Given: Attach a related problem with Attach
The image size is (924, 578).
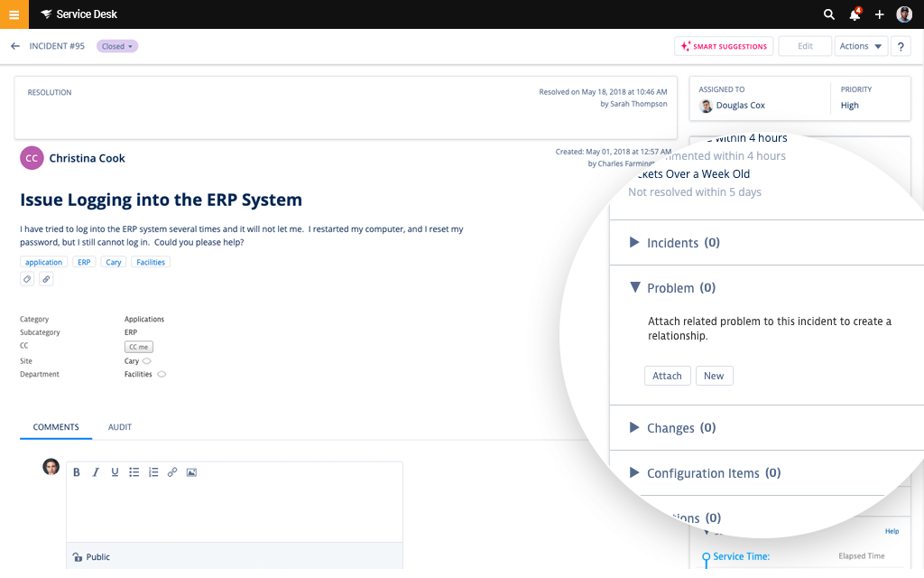Looking at the screenshot, I should 667,376.
